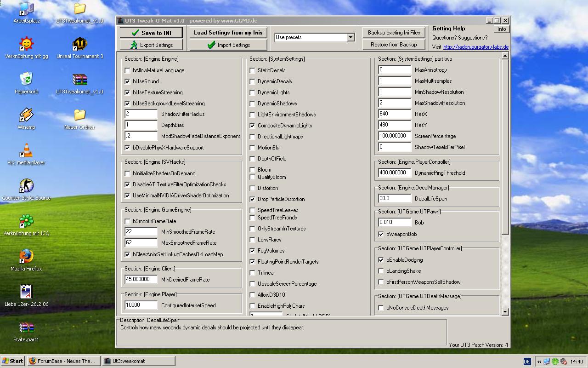
Task: Click the ShadowFilterRadius input field
Action: coord(141,114)
